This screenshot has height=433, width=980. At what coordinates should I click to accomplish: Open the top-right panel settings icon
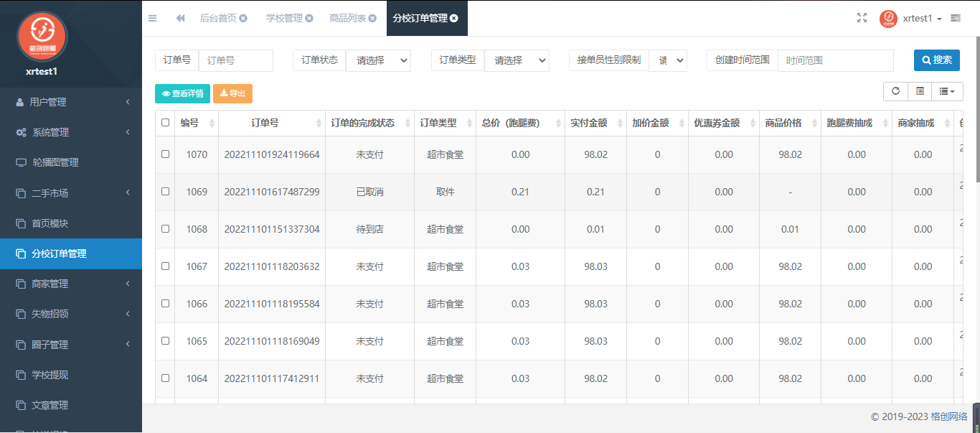point(956,19)
